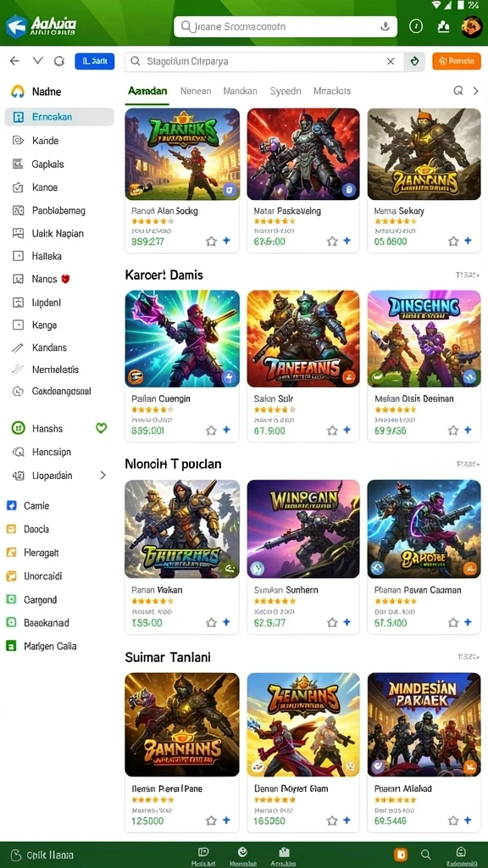Switch to the Sypedn tab
Viewport: 488px width, 868px height.
(286, 91)
